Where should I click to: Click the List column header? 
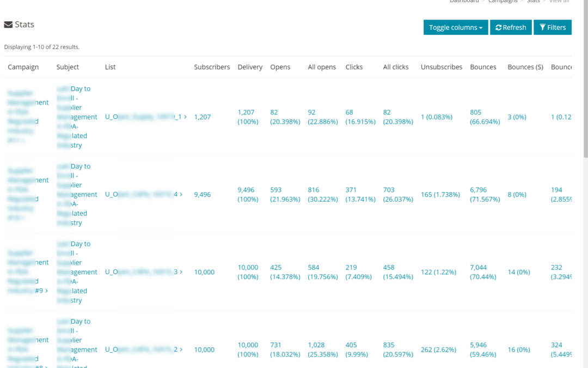pos(110,67)
